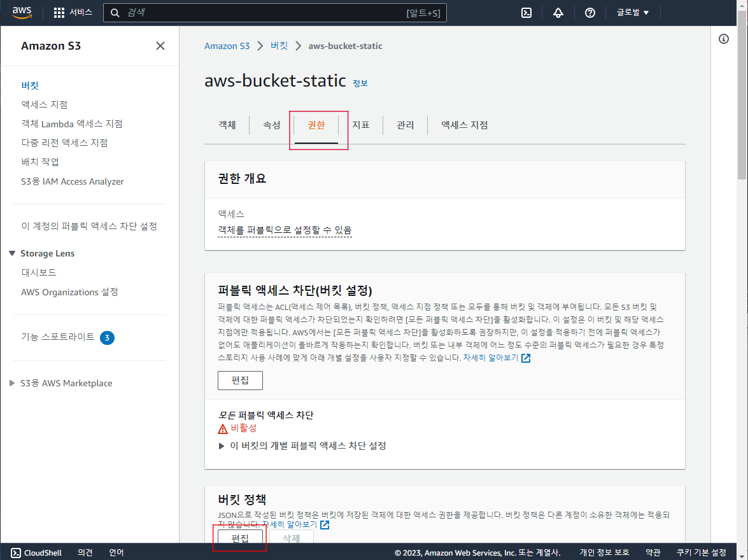Click 객체를 퍼블릭으로 설정할 수 있음 text

(285, 230)
